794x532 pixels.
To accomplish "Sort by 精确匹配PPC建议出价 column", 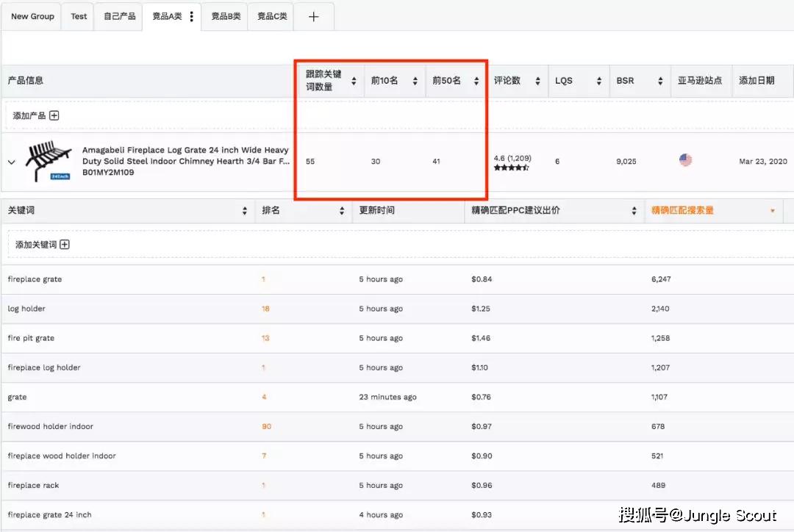I will click(634, 211).
